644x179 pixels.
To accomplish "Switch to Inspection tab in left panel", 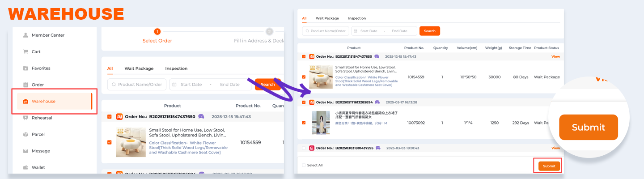I will (176, 68).
